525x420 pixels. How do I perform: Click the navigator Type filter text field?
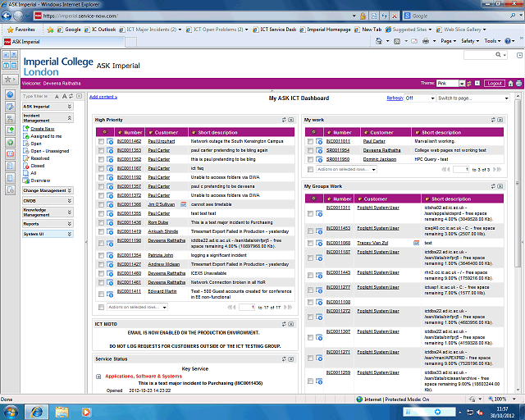tap(41, 96)
